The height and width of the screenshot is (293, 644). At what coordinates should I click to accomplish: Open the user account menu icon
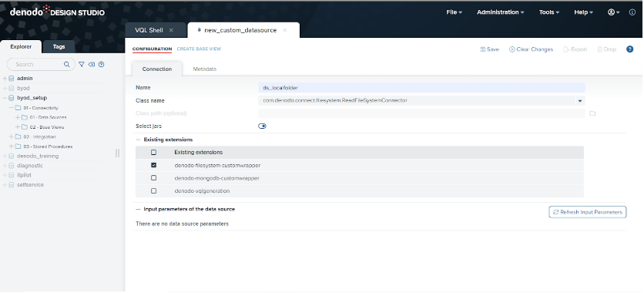[614, 12]
